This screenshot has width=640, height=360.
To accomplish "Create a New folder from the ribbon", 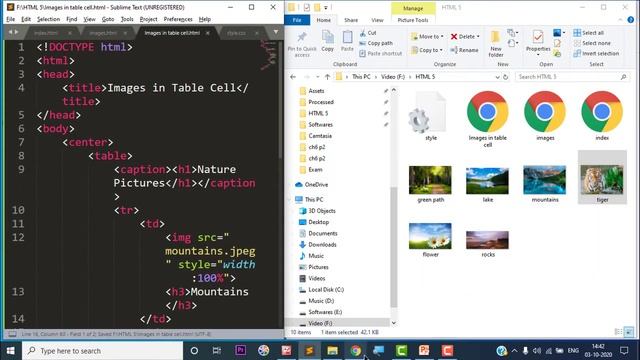I will coord(496,44).
